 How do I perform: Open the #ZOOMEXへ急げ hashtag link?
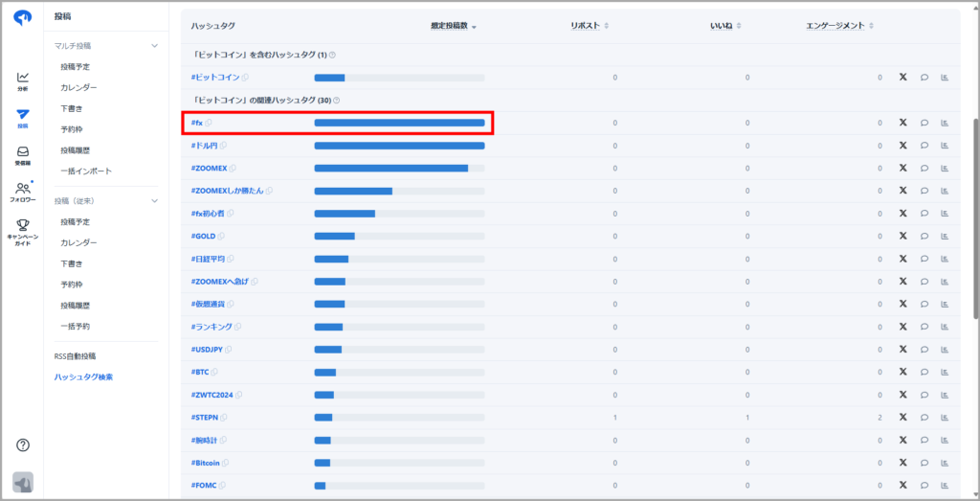tap(220, 282)
